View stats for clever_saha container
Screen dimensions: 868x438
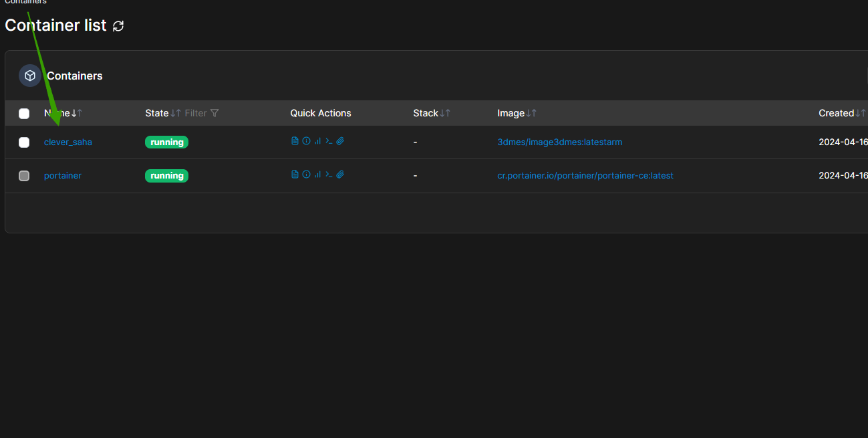click(317, 141)
